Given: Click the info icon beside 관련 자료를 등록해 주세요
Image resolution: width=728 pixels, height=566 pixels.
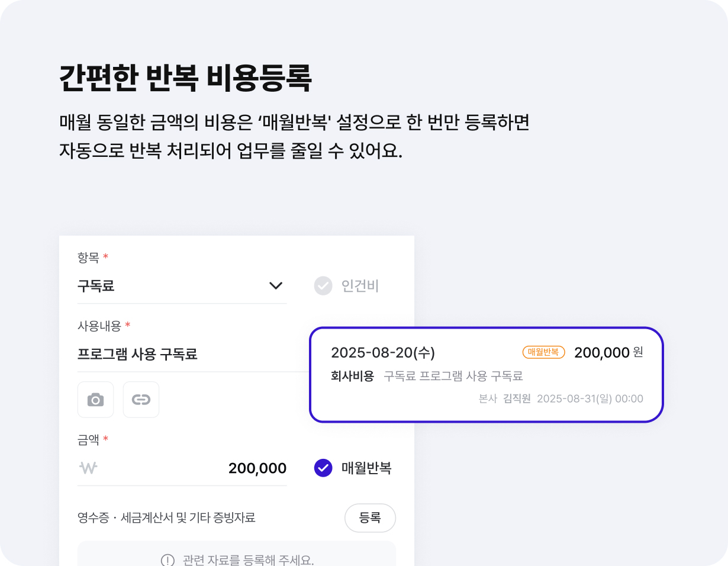Looking at the screenshot, I should [167, 560].
